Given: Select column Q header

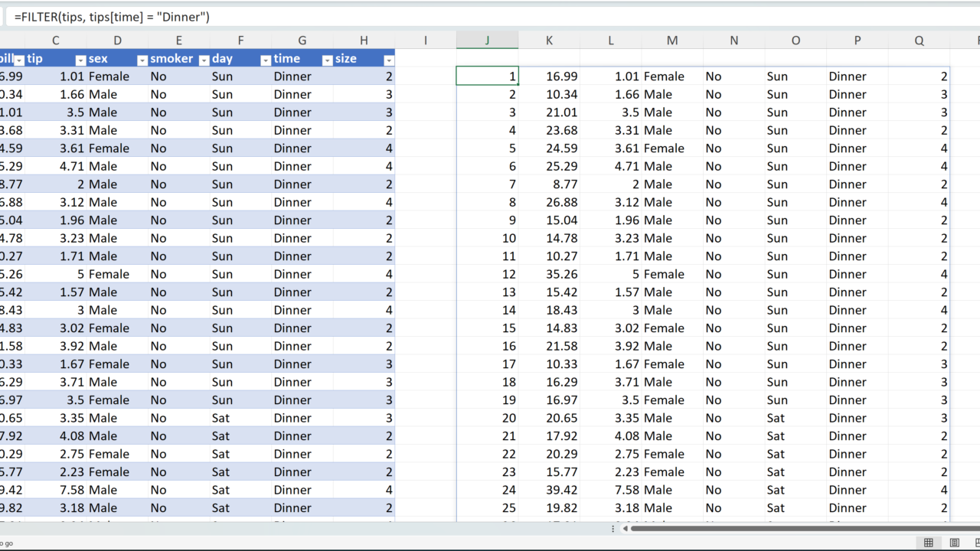Looking at the screenshot, I should coord(919,41).
